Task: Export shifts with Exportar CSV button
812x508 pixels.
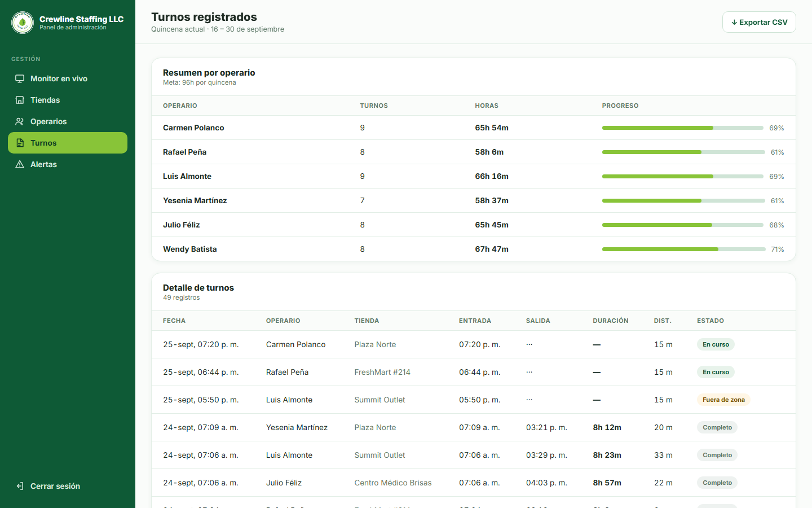Action: [759, 22]
